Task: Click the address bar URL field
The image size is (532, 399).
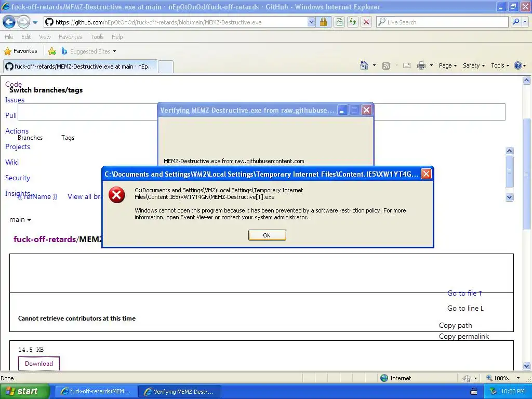Action: tap(177, 22)
